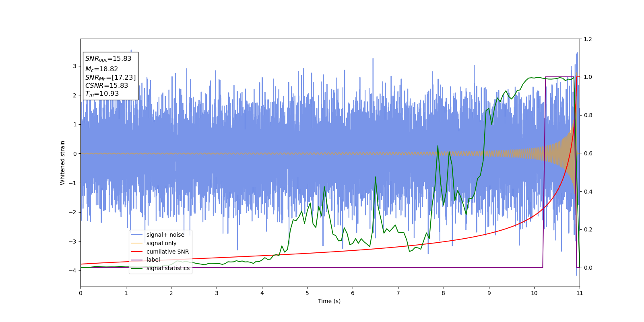This screenshot has width=644, height=322.
Task: Click the SNRopt=15.83 annotation text
Action: coord(108,59)
